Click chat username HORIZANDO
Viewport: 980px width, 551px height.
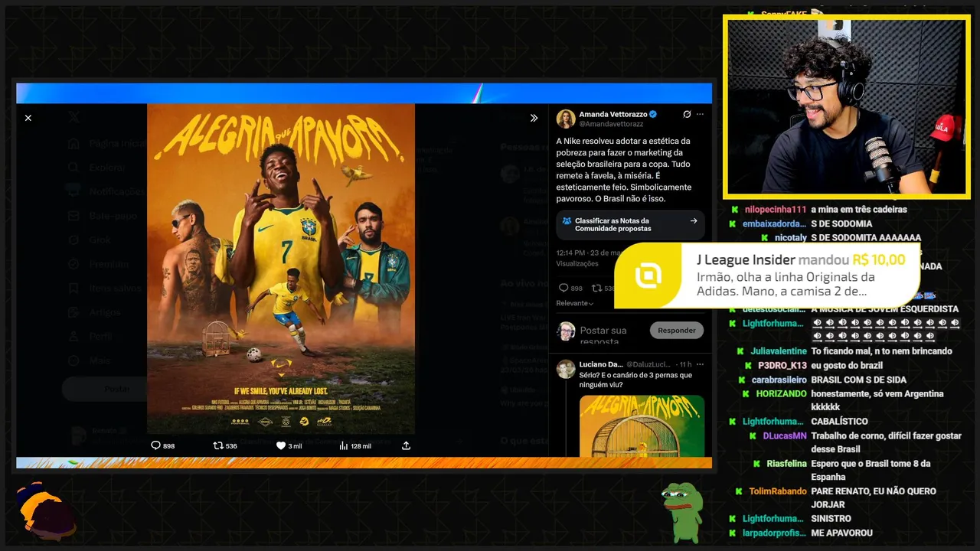point(782,394)
